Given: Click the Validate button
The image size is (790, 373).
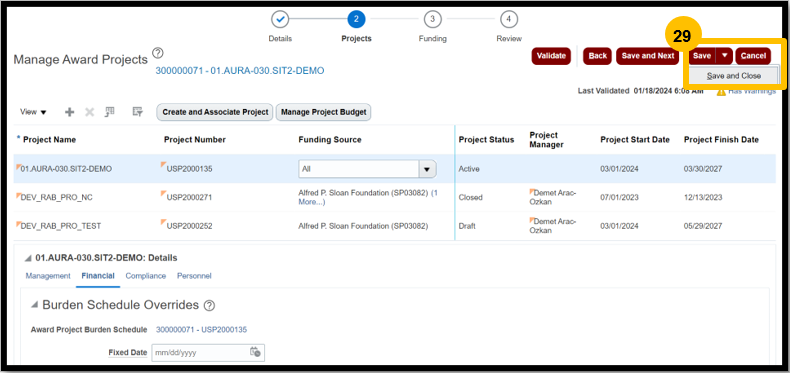Looking at the screenshot, I should click(x=551, y=56).
